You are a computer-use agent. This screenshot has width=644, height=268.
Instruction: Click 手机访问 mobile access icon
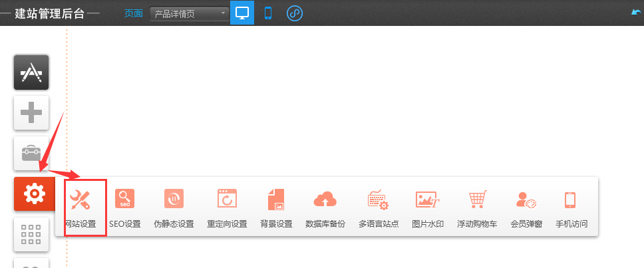coord(571,207)
